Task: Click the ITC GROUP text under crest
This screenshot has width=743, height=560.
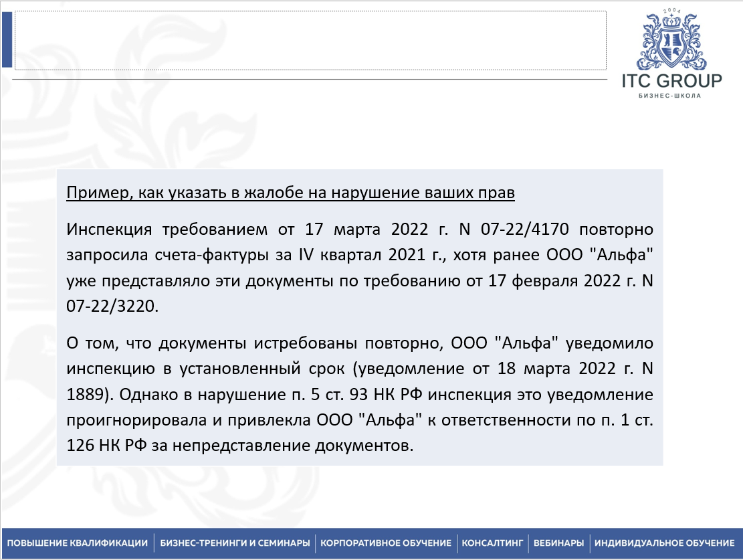Action: 671,82
